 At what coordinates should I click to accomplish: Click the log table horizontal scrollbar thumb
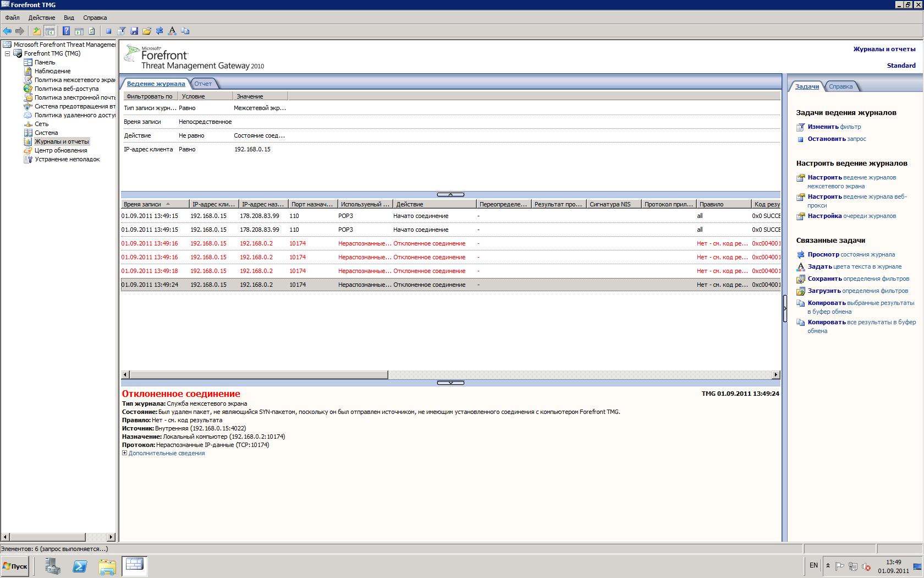coord(258,375)
